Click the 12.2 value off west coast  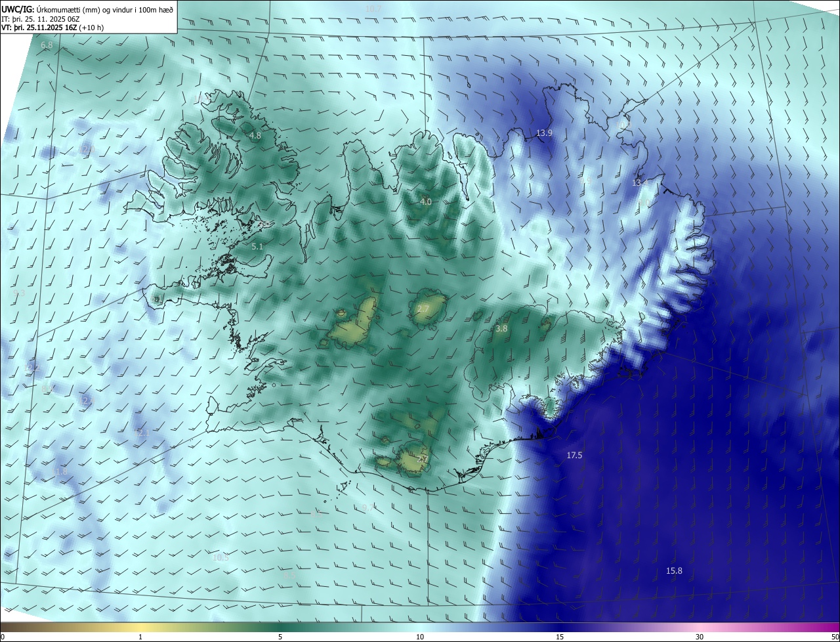pos(33,368)
